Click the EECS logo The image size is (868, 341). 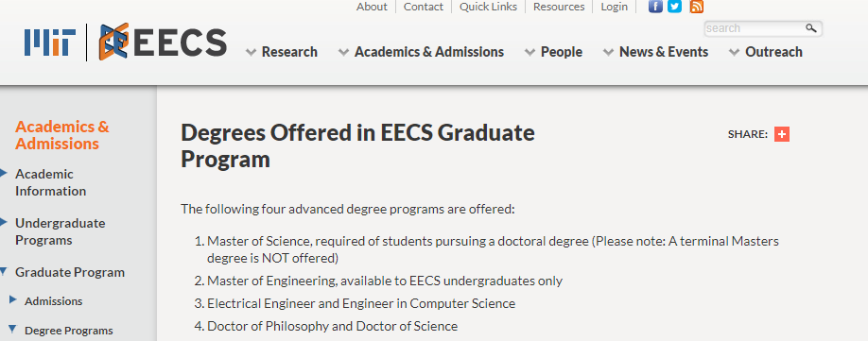163,42
